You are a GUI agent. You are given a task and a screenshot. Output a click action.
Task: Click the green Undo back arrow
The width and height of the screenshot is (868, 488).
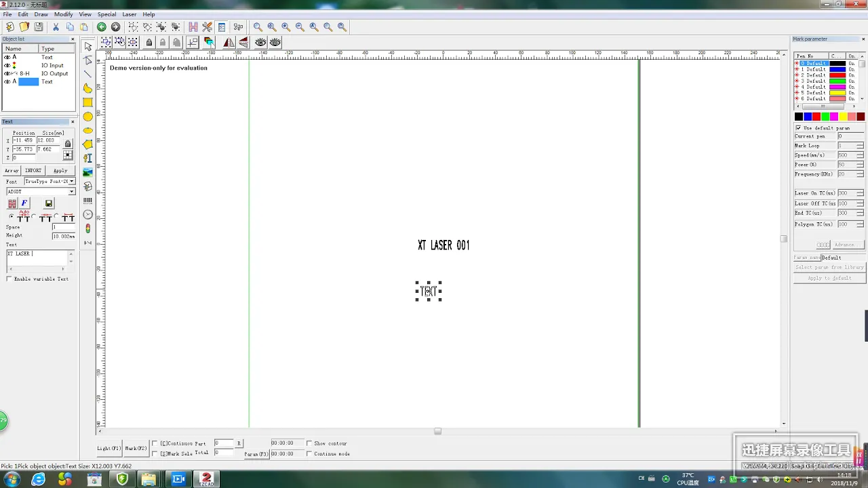pos(102,27)
